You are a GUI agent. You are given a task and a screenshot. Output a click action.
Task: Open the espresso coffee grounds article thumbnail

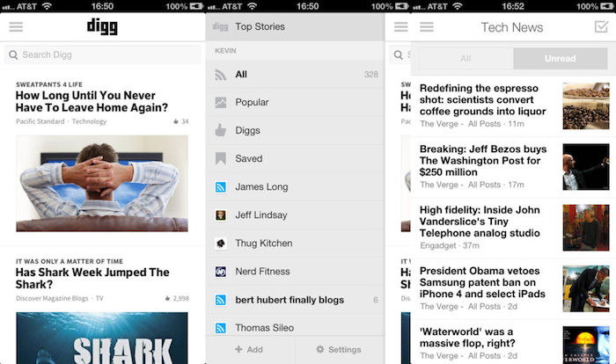[585, 106]
